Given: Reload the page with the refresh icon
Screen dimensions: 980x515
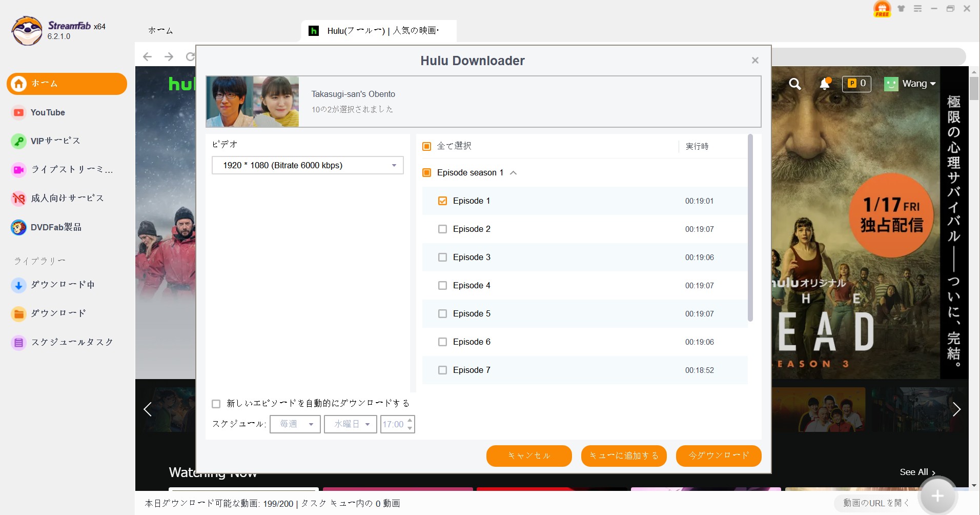Looking at the screenshot, I should (190, 56).
